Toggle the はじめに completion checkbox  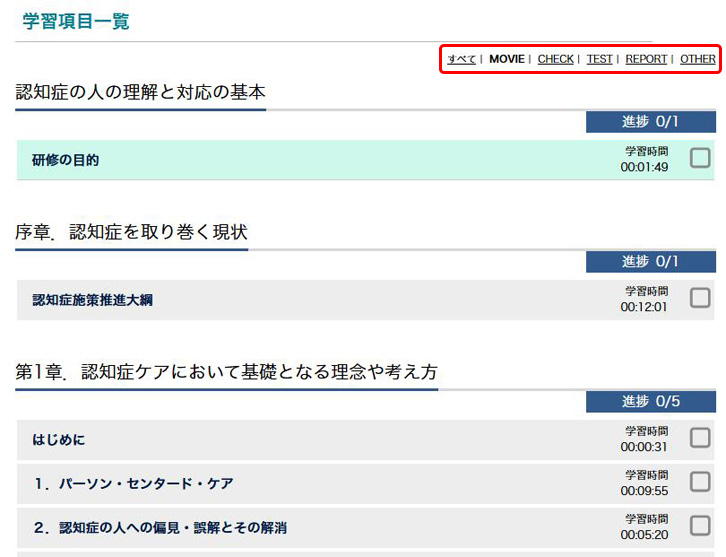click(700, 438)
